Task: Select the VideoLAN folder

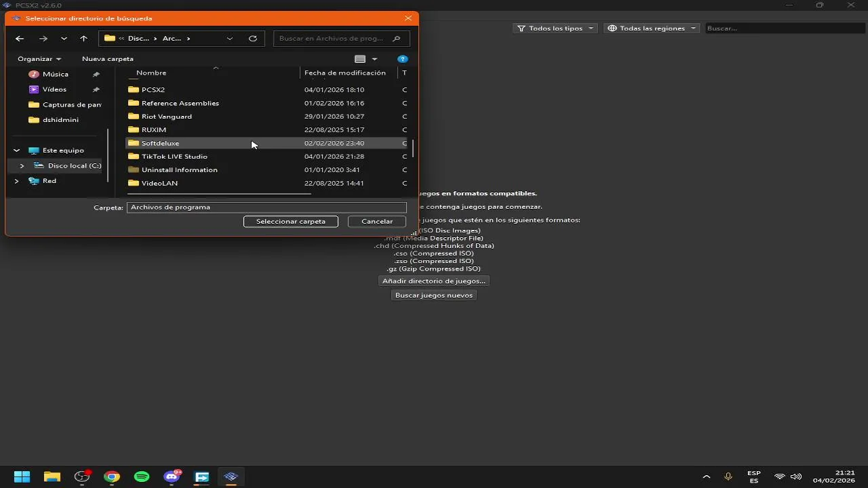Action: [159, 183]
